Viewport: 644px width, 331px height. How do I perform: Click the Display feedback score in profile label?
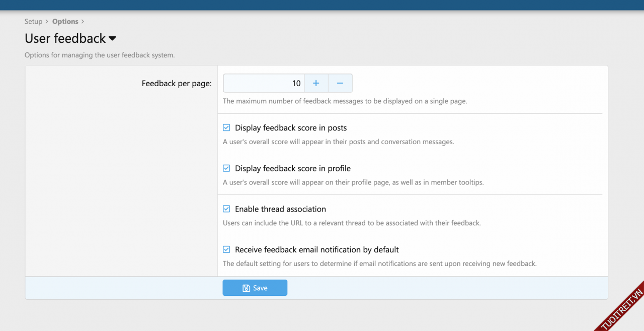[x=293, y=168]
